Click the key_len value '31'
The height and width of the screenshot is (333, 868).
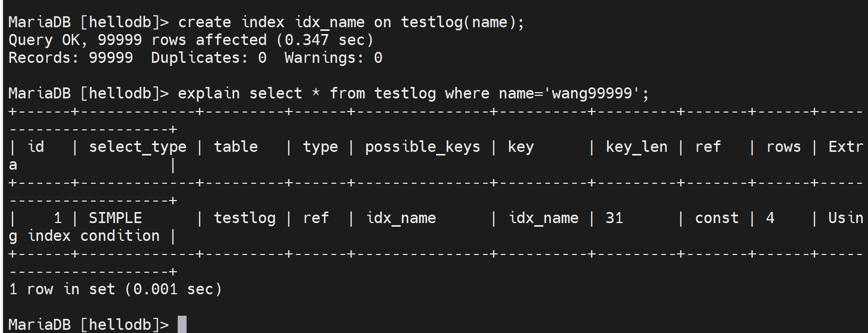pyautogui.click(x=614, y=218)
